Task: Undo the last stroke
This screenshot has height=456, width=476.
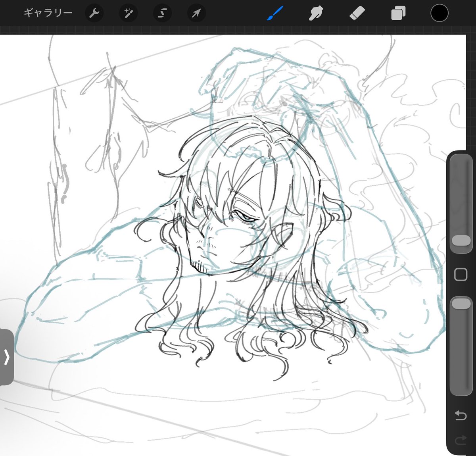Action: (461, 416)
